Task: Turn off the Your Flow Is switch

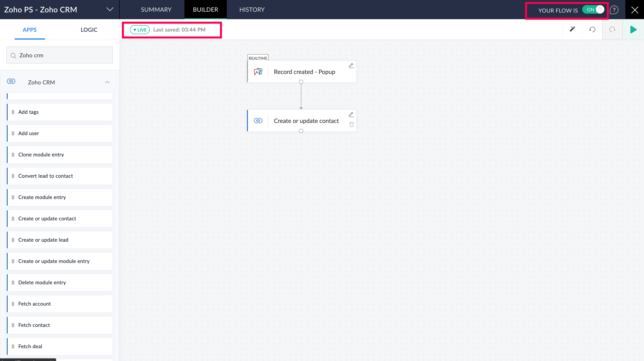Action: 593,10
